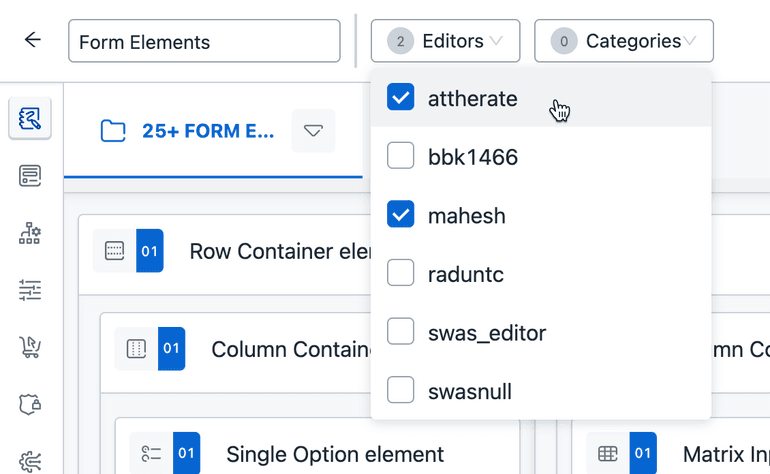Click the Single Option element icon
This screenshot has width=770, height=474.
click(x=151, y=453)
